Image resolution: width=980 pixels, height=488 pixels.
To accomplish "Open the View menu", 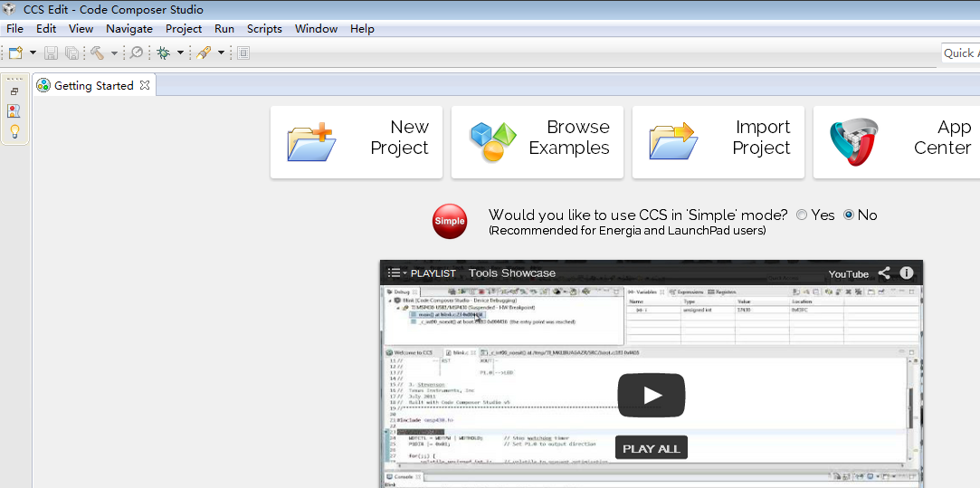I will [81, 29].
